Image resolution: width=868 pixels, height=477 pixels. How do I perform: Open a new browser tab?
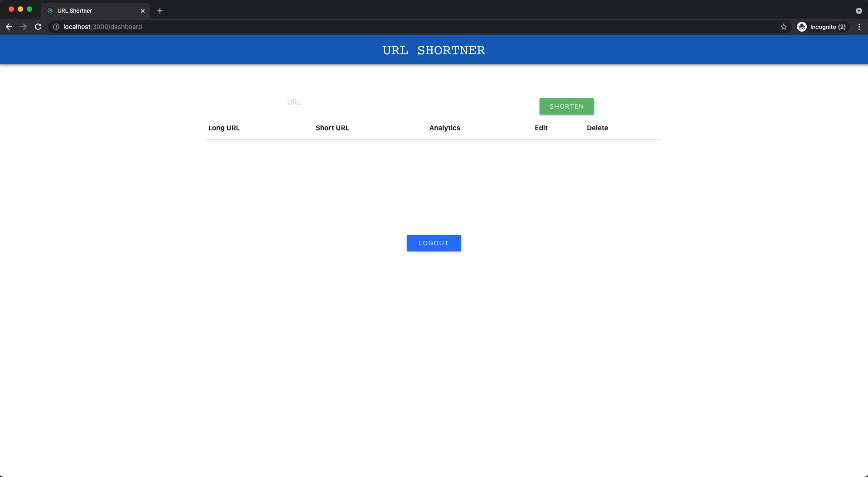point(160,10)
